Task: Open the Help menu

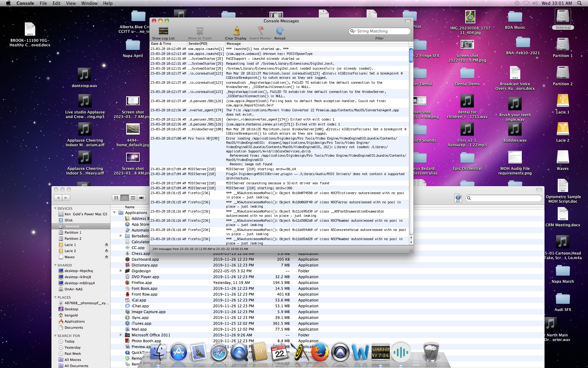Action: (108, 3)
